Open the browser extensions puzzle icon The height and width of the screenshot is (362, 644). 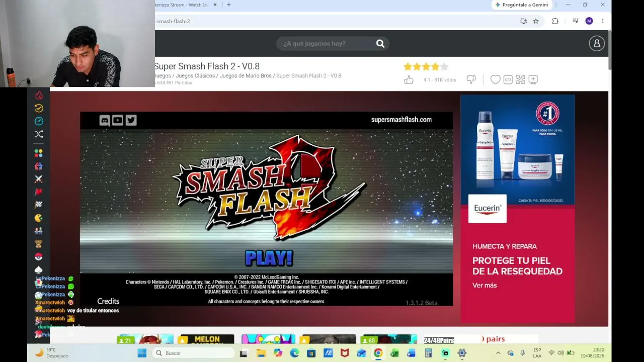(555, 21)
